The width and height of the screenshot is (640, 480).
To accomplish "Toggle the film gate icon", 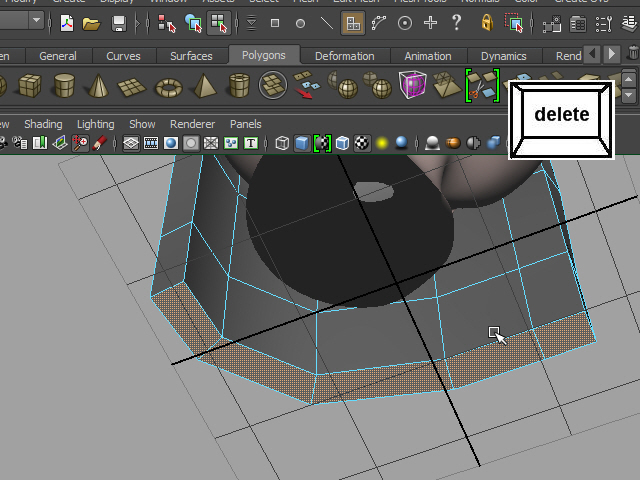I will pyautogui.click(x=151, y=143).
